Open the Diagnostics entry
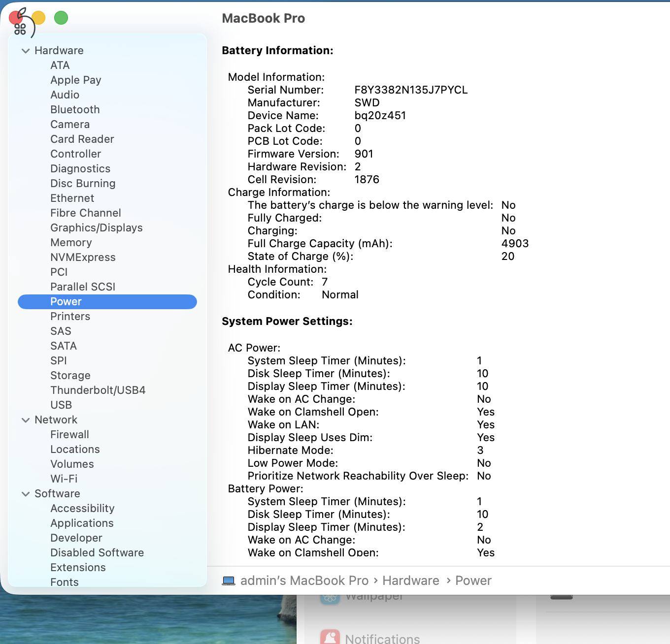The width and height of the screenshot is (670, 644). [x=80, y=169]
